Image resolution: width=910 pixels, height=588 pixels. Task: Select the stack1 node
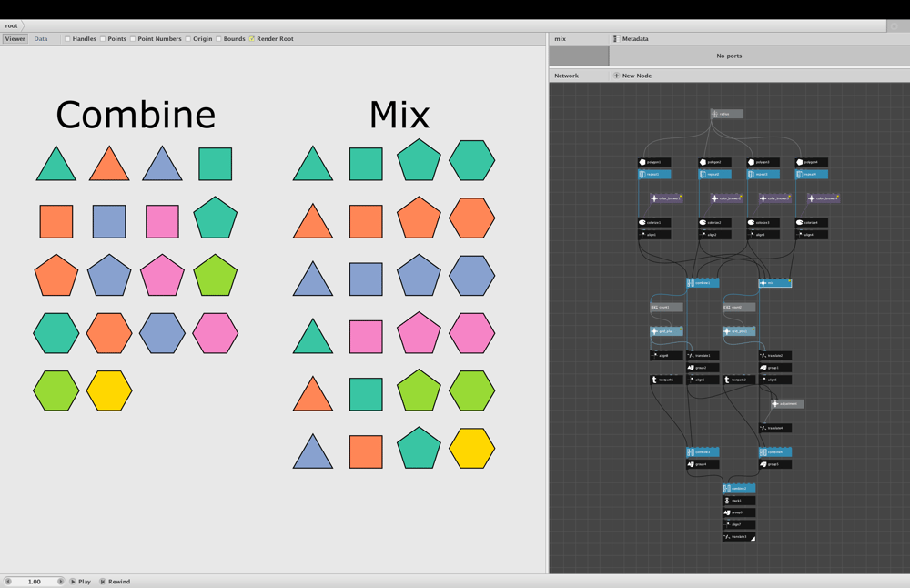pyautogui.click(x=739, y=501)
